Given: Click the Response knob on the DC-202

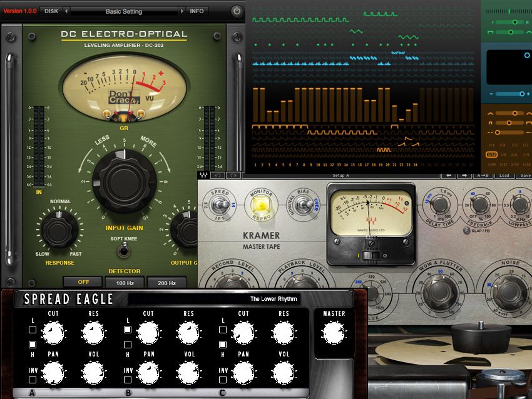Looking at the screenshot, I should click(x=59, y=230).
